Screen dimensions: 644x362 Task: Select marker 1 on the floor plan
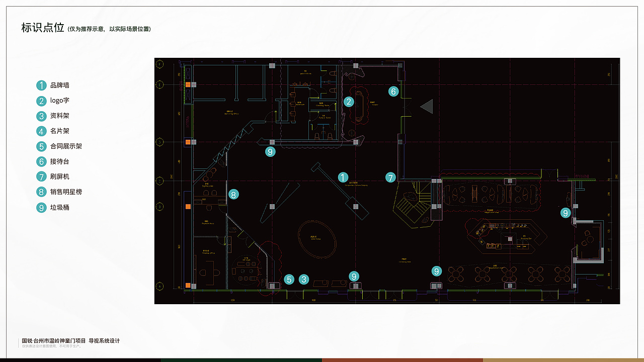point(343,177)
